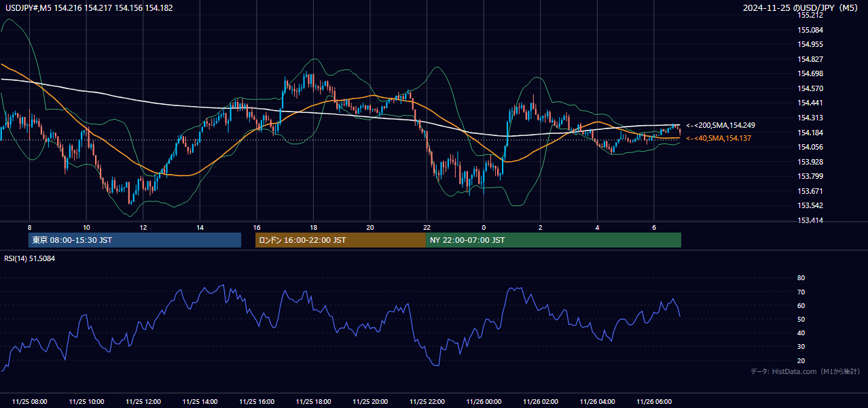Click price level 154.570 on the axis
Screen dimensions: 868x408
[x=810, y=88]
